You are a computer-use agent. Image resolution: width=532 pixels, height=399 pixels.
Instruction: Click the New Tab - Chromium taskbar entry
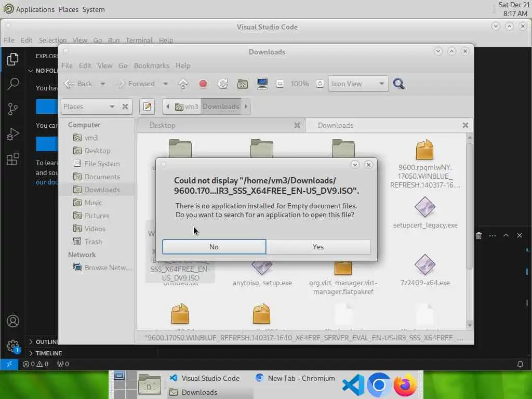[x=295, y=378]
